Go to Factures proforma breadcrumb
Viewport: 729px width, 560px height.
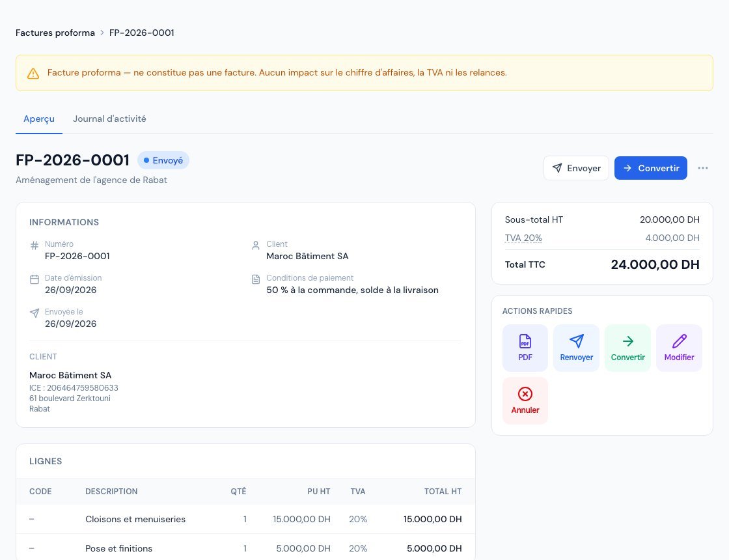point(55,33)
